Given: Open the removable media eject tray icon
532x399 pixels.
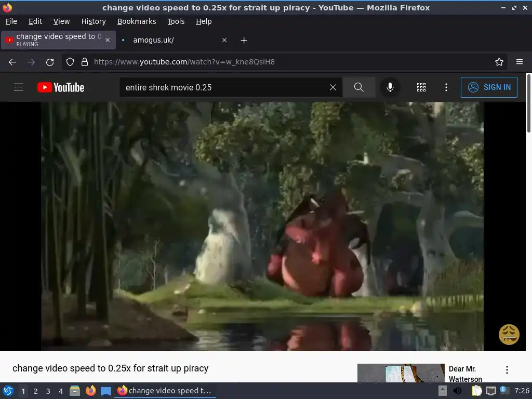Looking at the screenshot, I should click(x=443, y=391).
